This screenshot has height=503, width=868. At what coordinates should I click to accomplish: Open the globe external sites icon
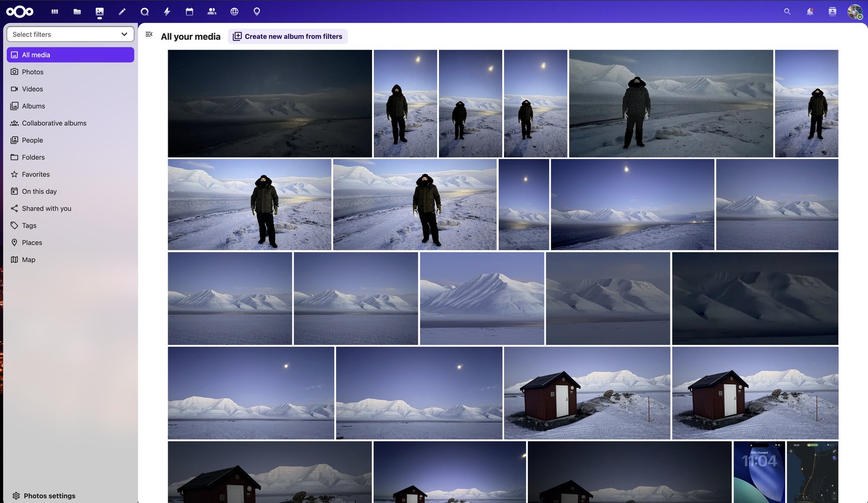tap(234, 11)
